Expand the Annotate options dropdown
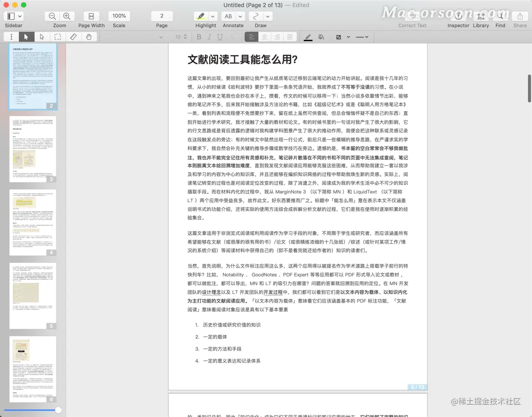The height and width of the screenshot is (417, 532). [x=240, y=16]
